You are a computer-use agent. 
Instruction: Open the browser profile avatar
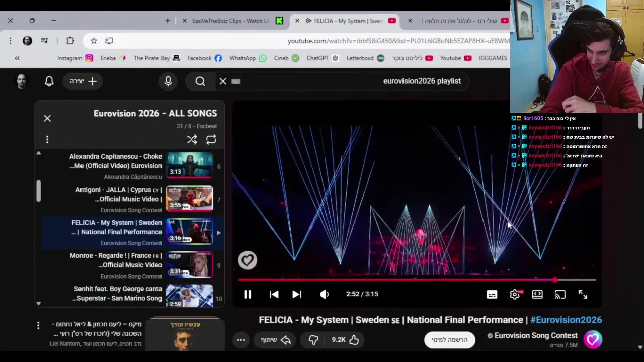point(27,41)
